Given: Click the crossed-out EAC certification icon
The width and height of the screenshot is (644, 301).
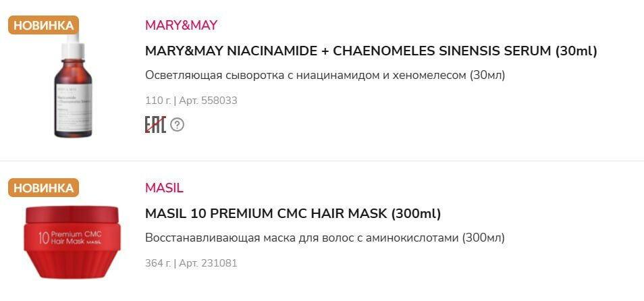Looking at the screenshot, I should point(155,125).
